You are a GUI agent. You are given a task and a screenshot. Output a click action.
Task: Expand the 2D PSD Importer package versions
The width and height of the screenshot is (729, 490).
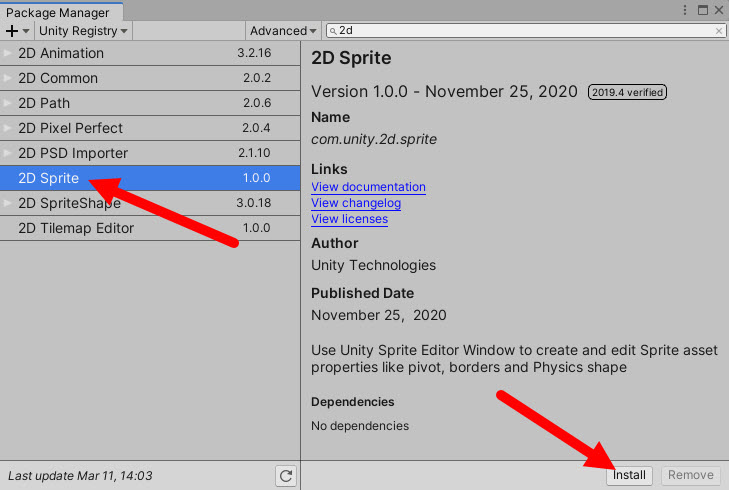(7, 153)
